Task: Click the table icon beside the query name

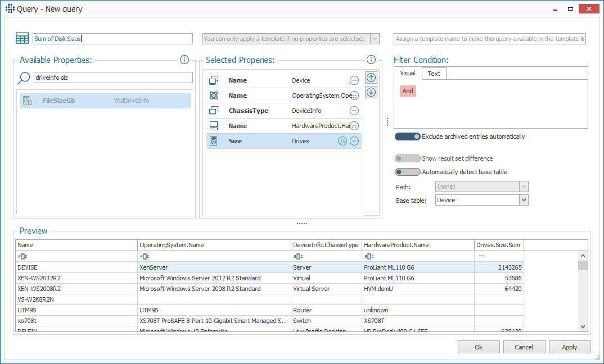Action: pos(22,38)
